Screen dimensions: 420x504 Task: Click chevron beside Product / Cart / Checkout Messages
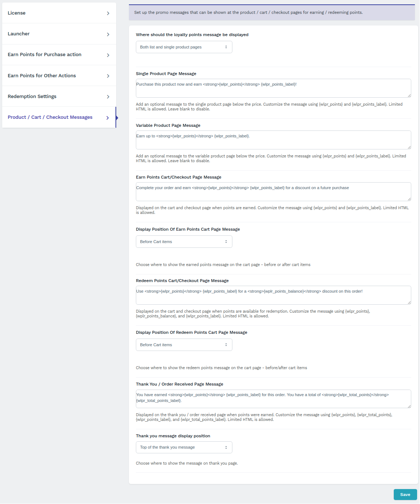108,118
